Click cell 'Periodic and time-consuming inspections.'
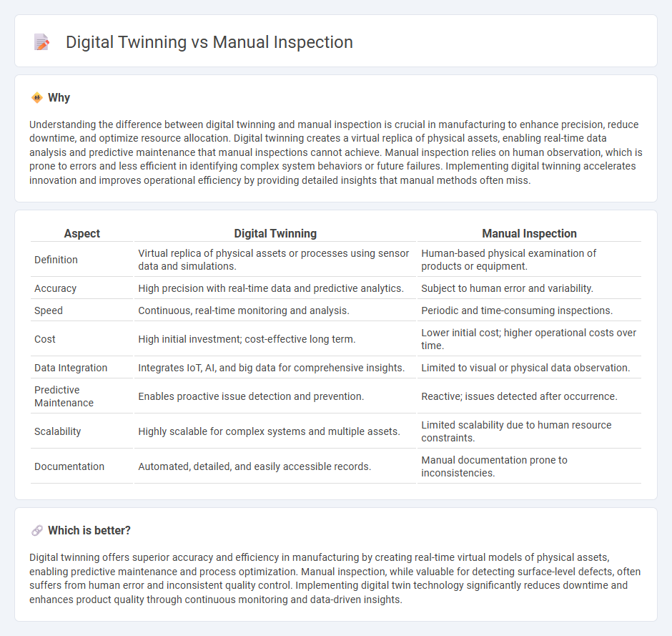The width and height of the screenshot is (672, 636). click(x=529, y=310)
